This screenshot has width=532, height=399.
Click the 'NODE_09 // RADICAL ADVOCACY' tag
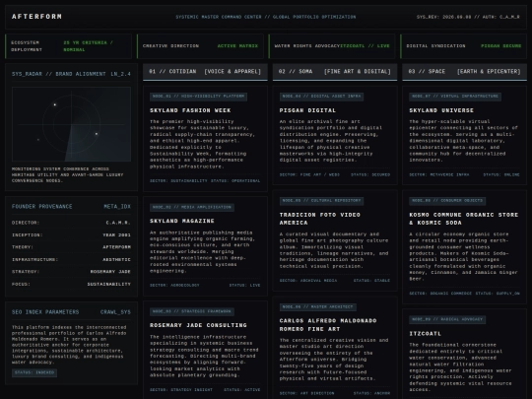pos(447,319)
